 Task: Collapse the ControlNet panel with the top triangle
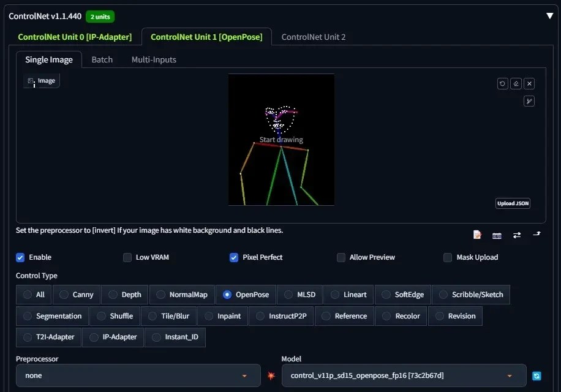pyautogui.click(x=550, y=15)
